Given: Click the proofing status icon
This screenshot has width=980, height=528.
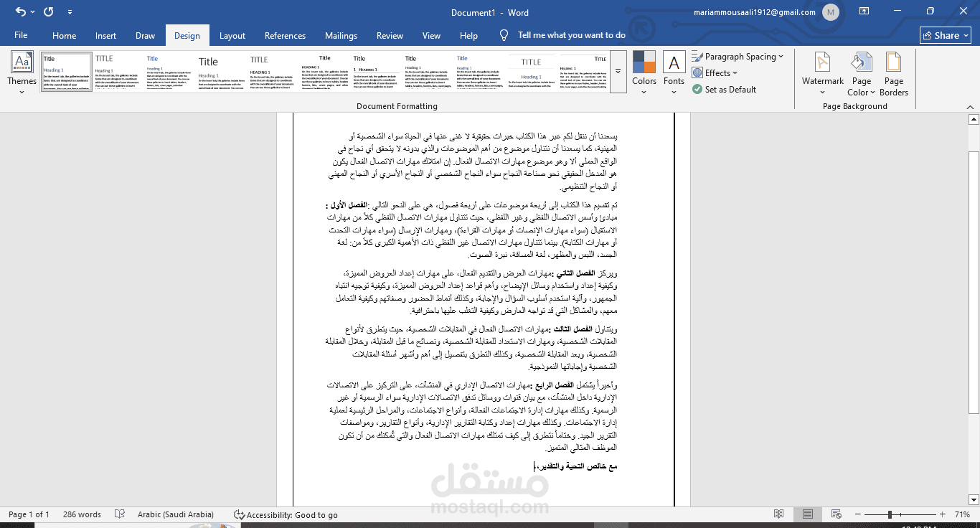Looking at the screenshot, I should (x=119, y=514).
